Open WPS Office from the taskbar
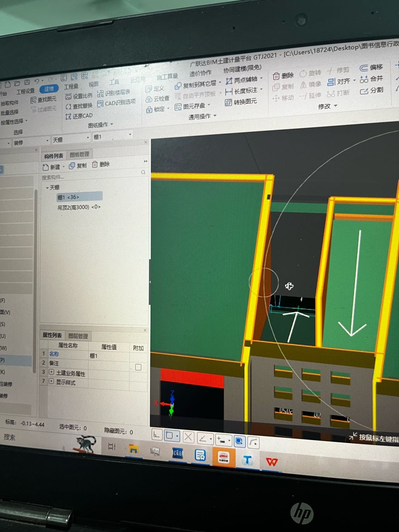The width and height of the screenshot is (399, 532). tap(272, 461)
